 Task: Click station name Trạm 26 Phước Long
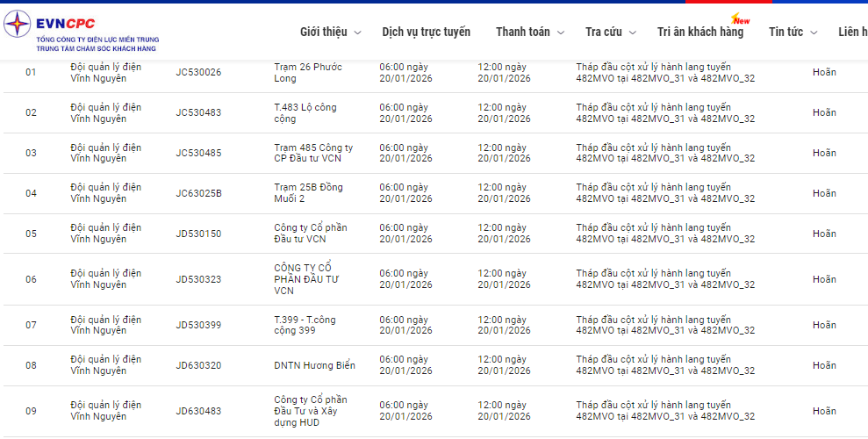(308, 72)
